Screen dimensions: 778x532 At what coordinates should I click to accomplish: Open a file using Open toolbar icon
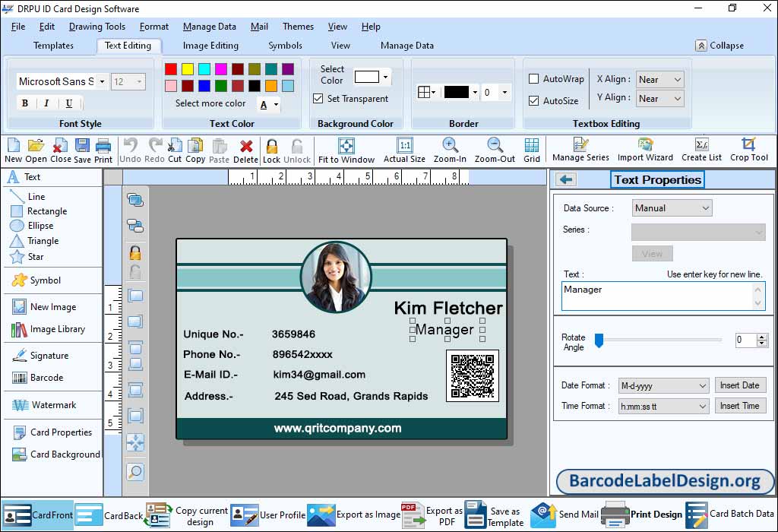[x=36, y=150]
